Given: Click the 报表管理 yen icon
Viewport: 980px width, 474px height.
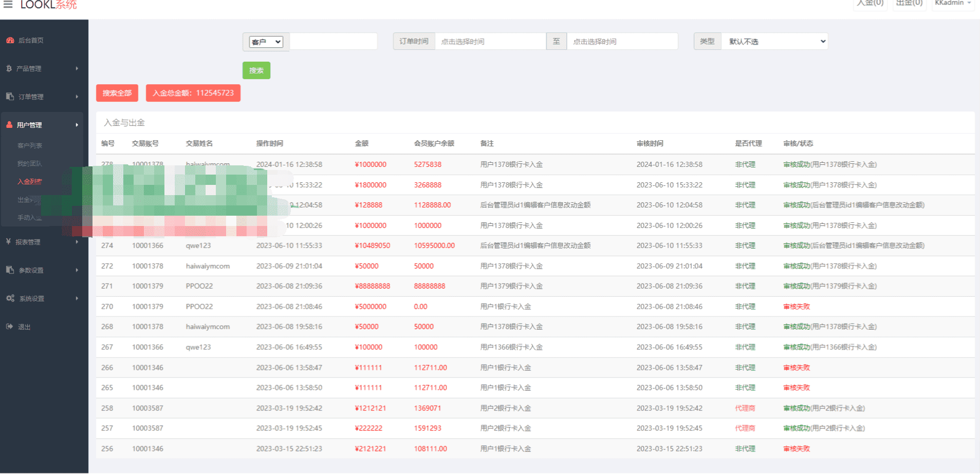Looking at the screenshot, I should 8,241.
